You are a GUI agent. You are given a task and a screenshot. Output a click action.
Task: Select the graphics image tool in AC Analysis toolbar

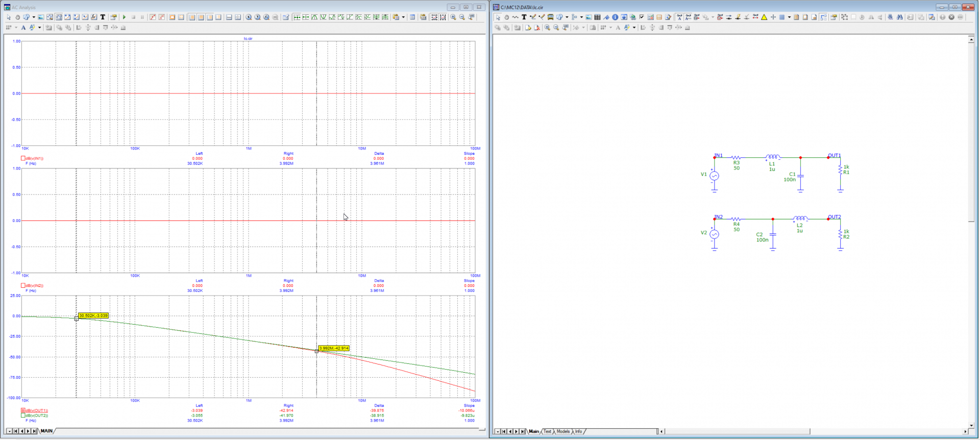41,17
